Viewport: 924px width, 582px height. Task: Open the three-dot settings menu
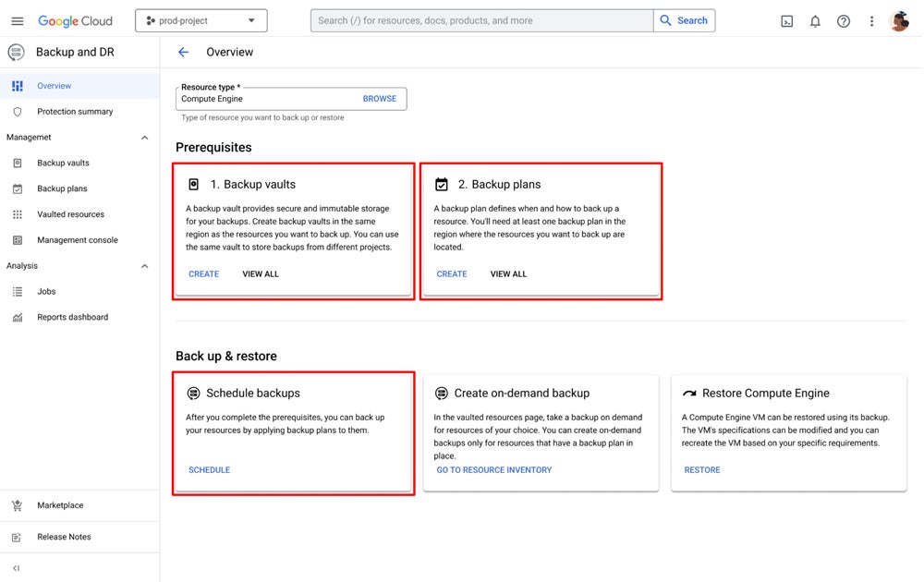tap(871, 21)
